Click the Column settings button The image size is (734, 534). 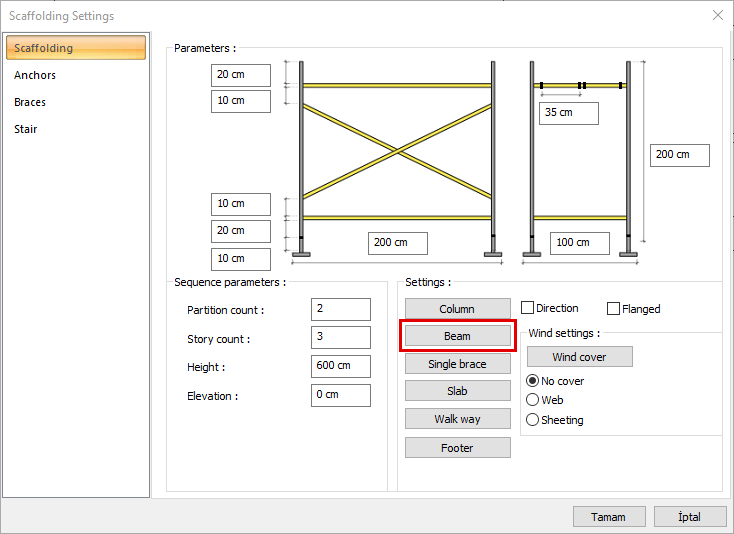click(x=457, y=309)
